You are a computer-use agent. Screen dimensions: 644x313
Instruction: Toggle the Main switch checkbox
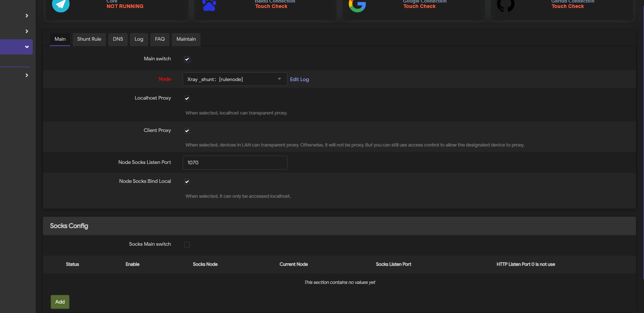pyautogui.click(x=187, y=59)
